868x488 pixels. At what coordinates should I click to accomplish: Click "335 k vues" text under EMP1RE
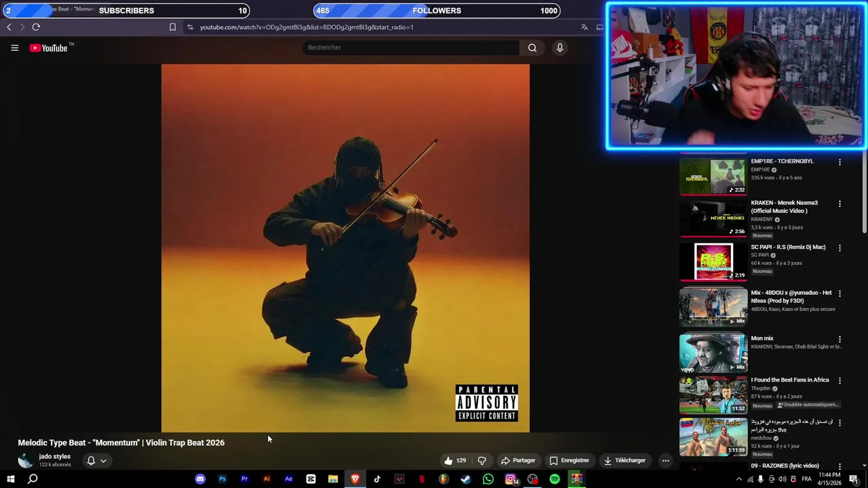click(763, 178)
